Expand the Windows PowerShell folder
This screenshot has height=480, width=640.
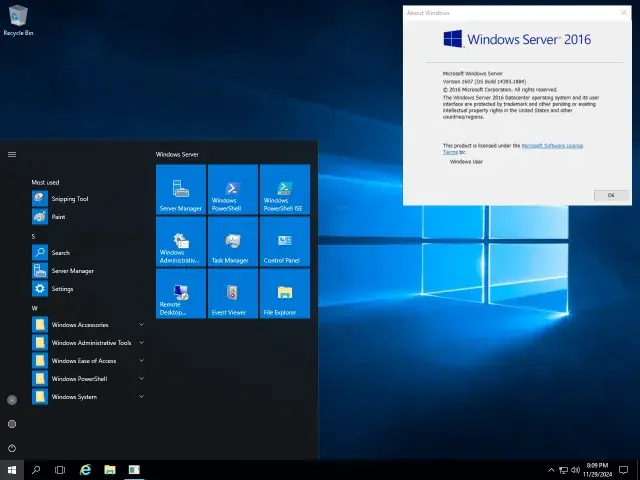[88, 378]
